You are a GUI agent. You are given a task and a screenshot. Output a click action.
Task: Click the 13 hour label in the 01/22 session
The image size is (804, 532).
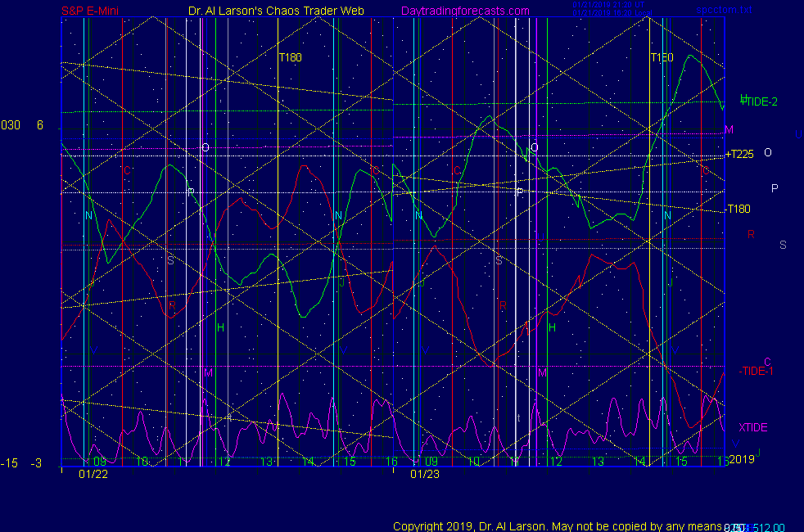click(x=266, y=462)
